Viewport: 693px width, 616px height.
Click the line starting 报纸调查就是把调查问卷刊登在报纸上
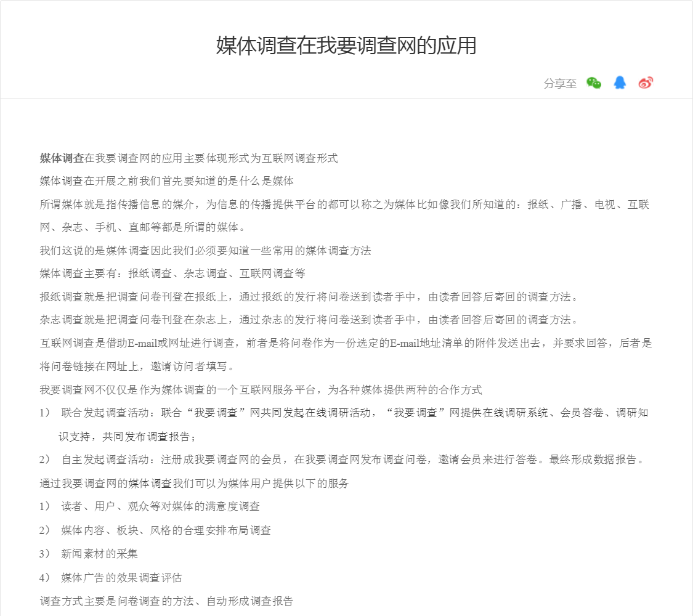(x=309, y=297)
